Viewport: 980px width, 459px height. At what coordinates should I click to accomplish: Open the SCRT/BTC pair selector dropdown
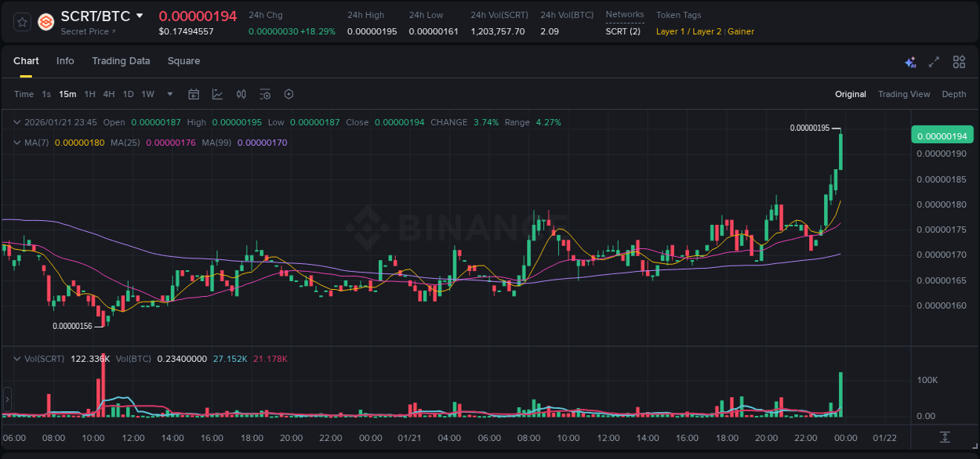coord(138,15)
